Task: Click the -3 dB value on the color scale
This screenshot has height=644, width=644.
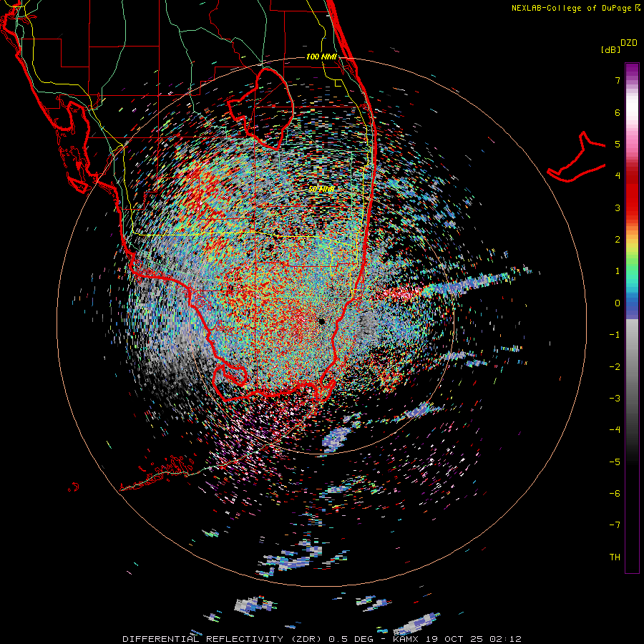Action: [x=615, y=399]
